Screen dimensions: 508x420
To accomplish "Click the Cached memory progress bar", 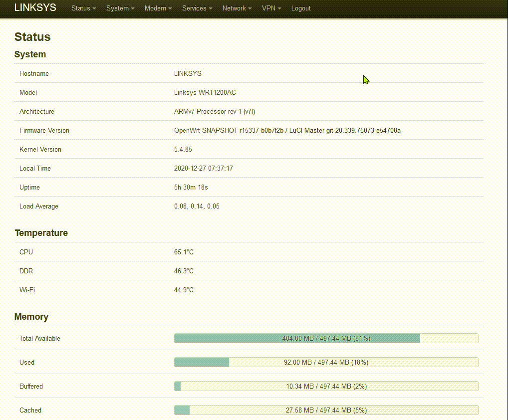I will tap(326, 411).
